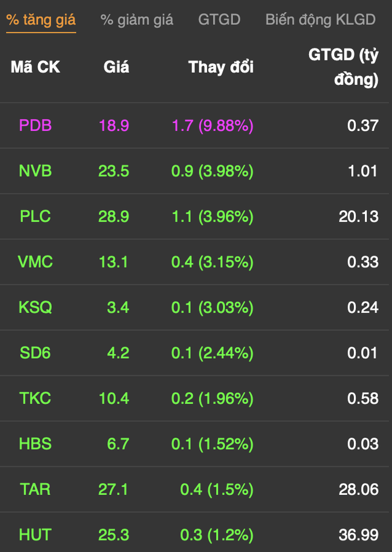Viewport: 392px width, 552px height.
Task: Open the VMC stock ticker
Action: tap(35, 261)
